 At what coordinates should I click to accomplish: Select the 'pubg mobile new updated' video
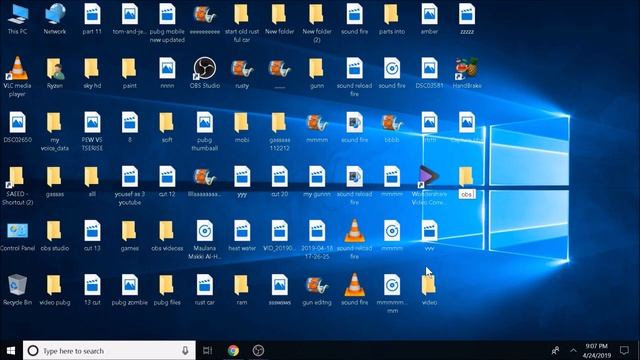(x=167, y=22)
